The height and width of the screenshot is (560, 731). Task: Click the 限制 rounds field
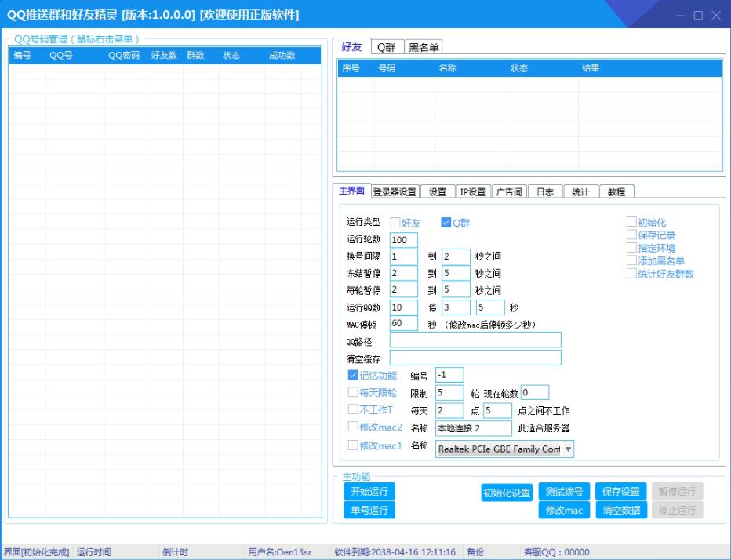[450, 393]
